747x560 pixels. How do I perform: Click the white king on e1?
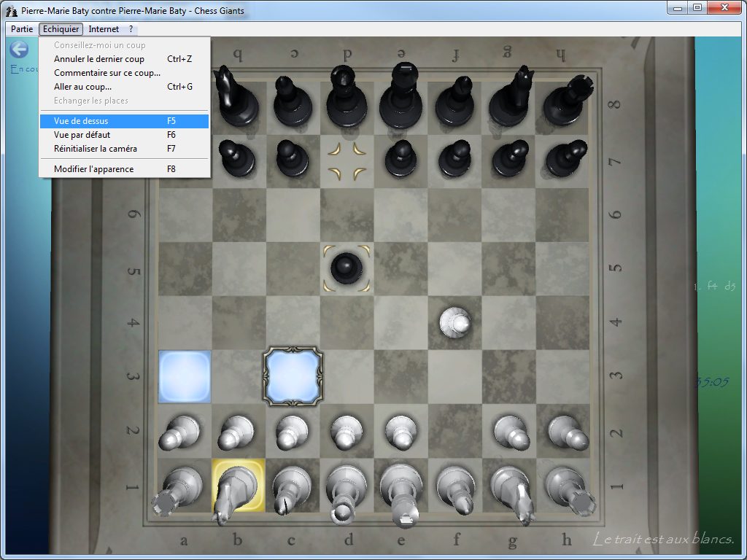coord(400,489)
